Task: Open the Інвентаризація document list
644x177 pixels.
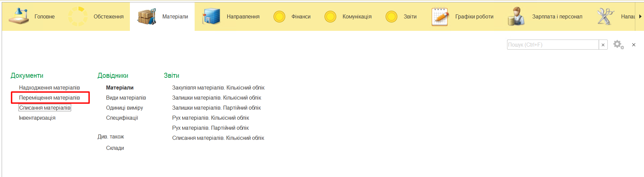Action: coord(37,118)
